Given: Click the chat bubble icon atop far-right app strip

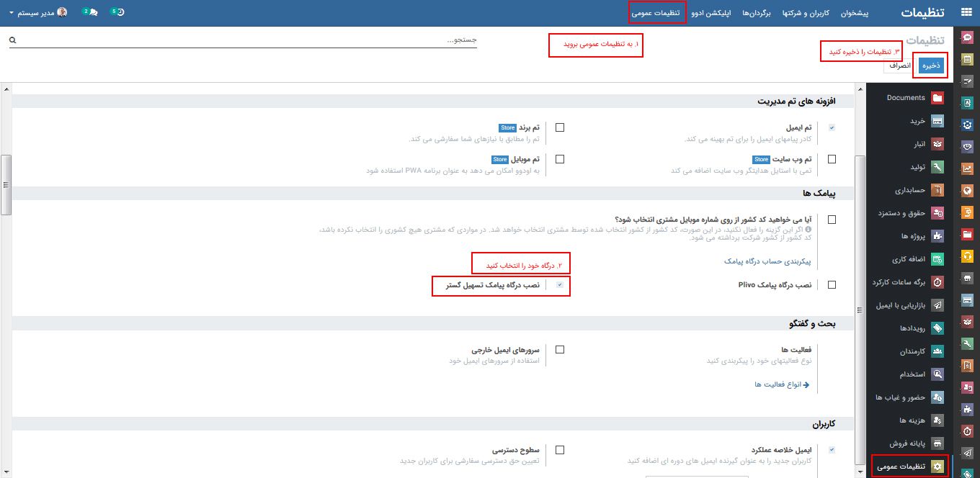Looking at the screenshot, I should point(967,37).
